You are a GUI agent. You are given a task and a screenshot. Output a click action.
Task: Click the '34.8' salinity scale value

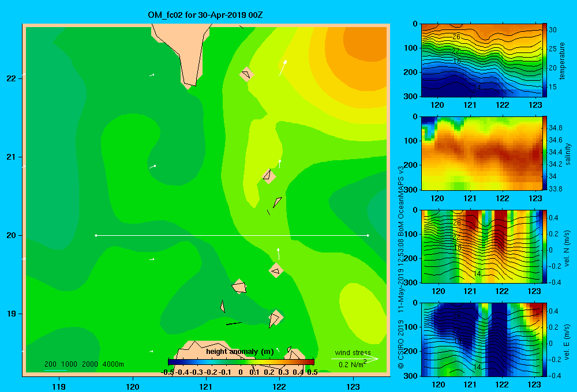click(x=556, y=128)
